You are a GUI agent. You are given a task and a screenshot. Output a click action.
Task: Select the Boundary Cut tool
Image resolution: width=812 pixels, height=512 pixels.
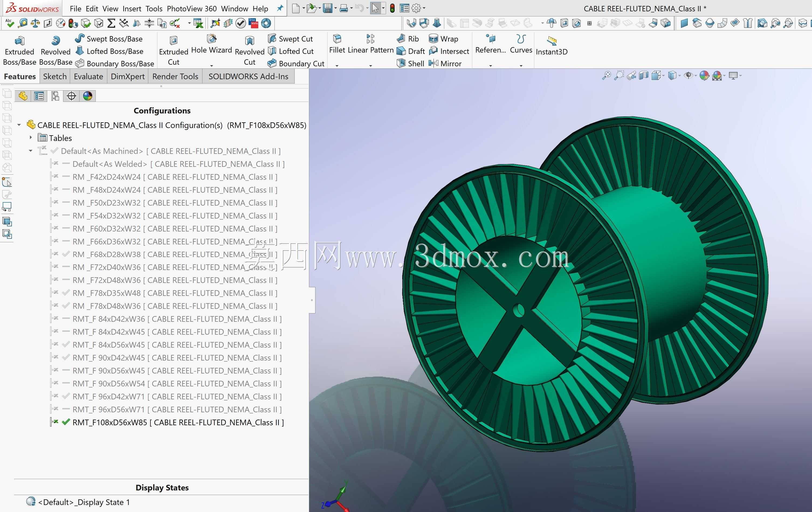coord(296,63)
